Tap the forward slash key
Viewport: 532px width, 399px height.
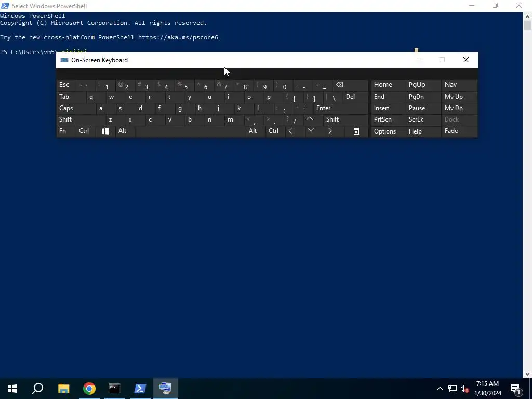[x=294, y=119]
